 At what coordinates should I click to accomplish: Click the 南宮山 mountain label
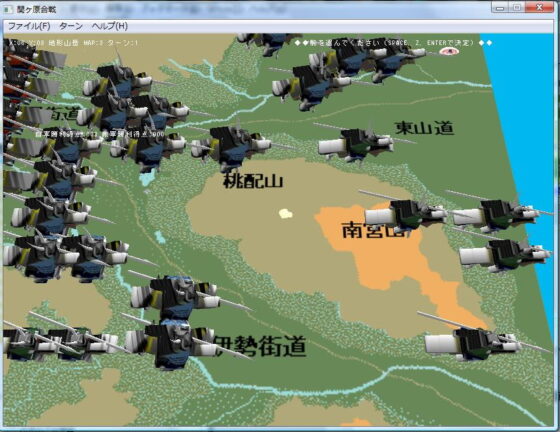coord(375,230)
